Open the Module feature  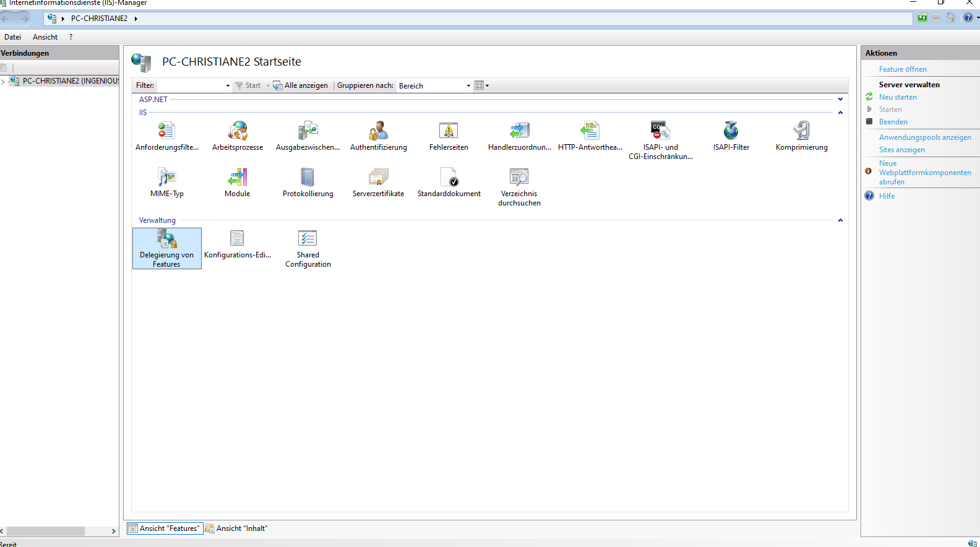coord(238,183)
